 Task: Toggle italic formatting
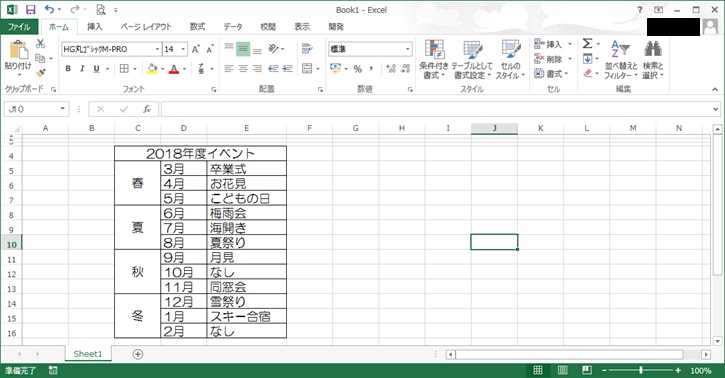pyautogui.click(x=82, y=69)
